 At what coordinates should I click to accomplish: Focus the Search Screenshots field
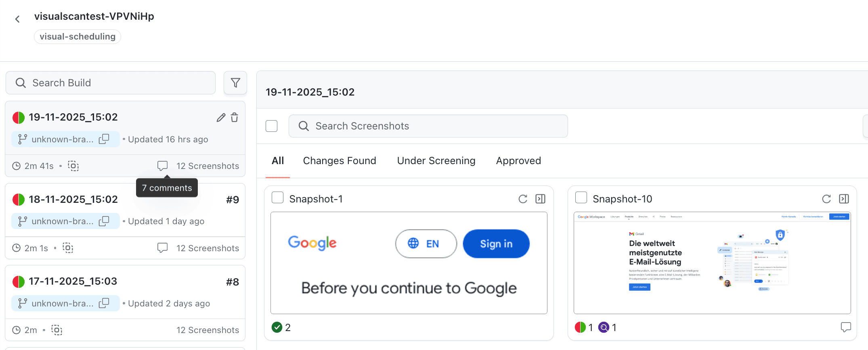[428, 126]
